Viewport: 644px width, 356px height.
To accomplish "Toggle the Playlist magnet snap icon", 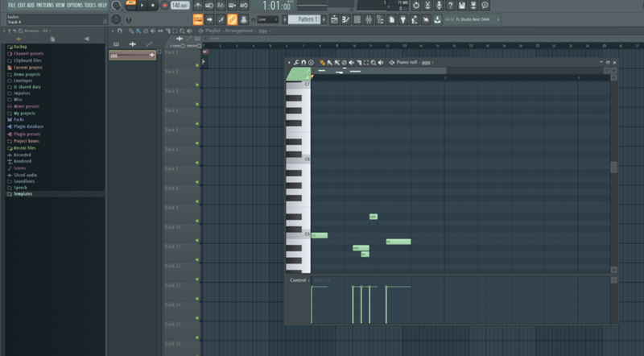I will point(120,31).
